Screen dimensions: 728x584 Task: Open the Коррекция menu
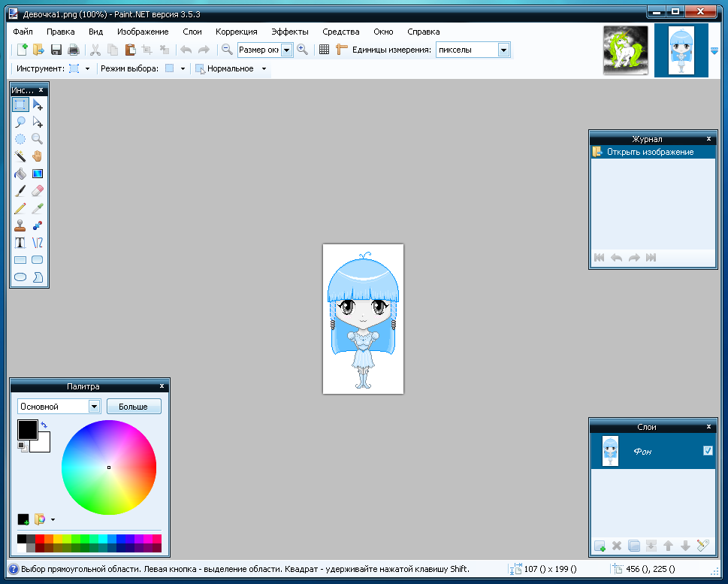(x=237, y=32)
